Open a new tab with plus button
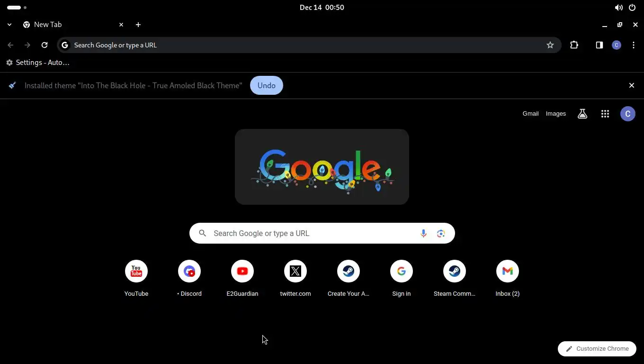Screen dimensions: 644x364 pos(138,25)
